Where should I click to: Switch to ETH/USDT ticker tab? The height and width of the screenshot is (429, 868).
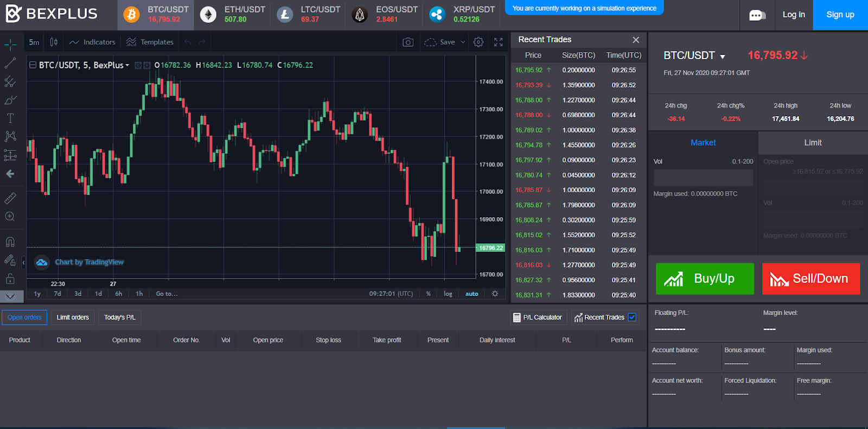coord(232,15)
